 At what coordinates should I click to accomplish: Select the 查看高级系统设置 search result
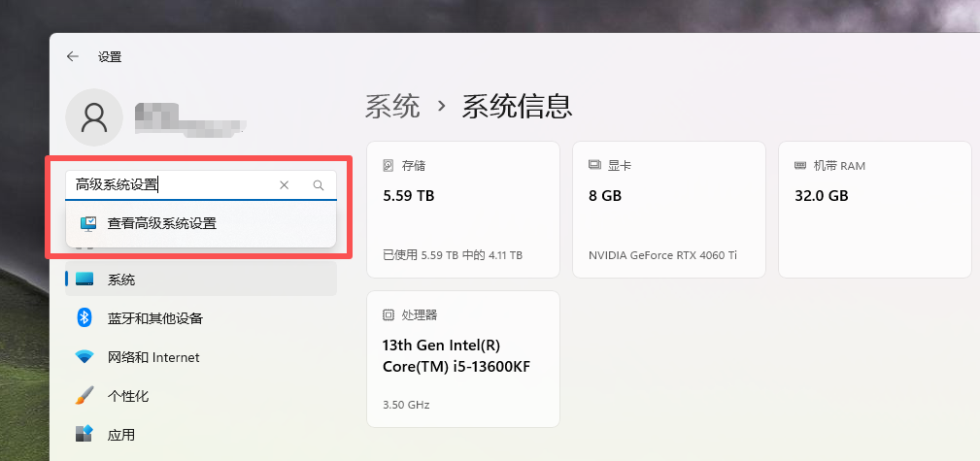201,223
